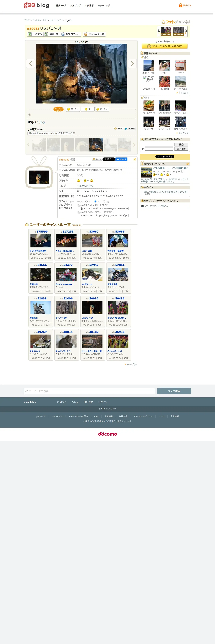Open the RSS feed icon in ch50932 info

pyautogui.click(x=135, y=159)
